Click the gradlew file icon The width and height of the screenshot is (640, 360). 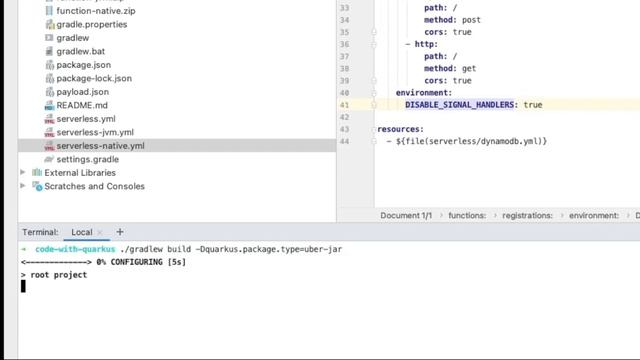click(49, 38)
